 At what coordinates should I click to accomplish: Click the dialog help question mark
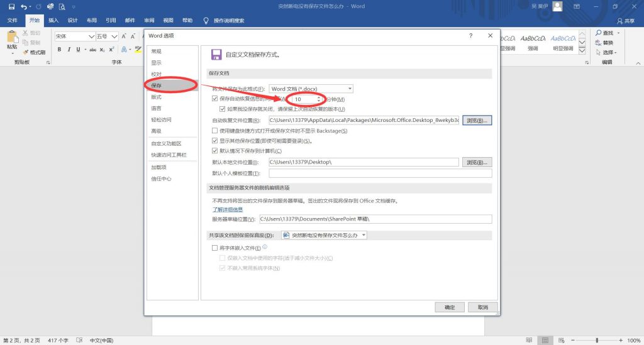tap(470, 36)
